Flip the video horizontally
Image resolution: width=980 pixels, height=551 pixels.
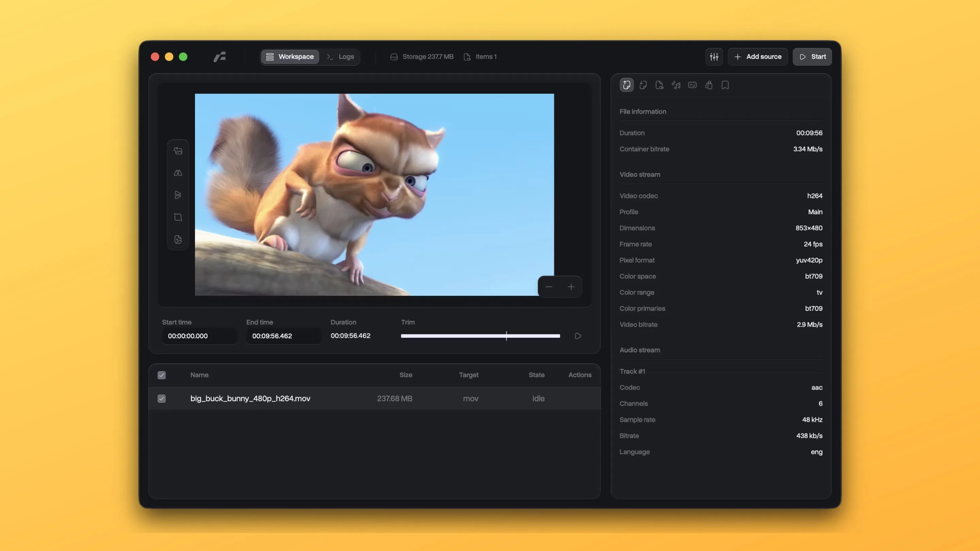[x=178, y=173]
